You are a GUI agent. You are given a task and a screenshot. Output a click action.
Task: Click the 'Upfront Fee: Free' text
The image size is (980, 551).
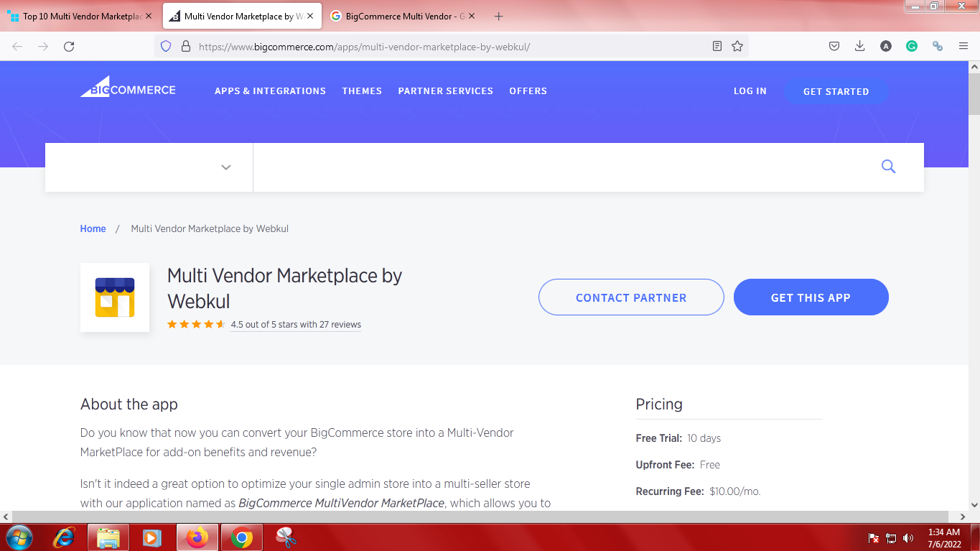tap(678, 465)
